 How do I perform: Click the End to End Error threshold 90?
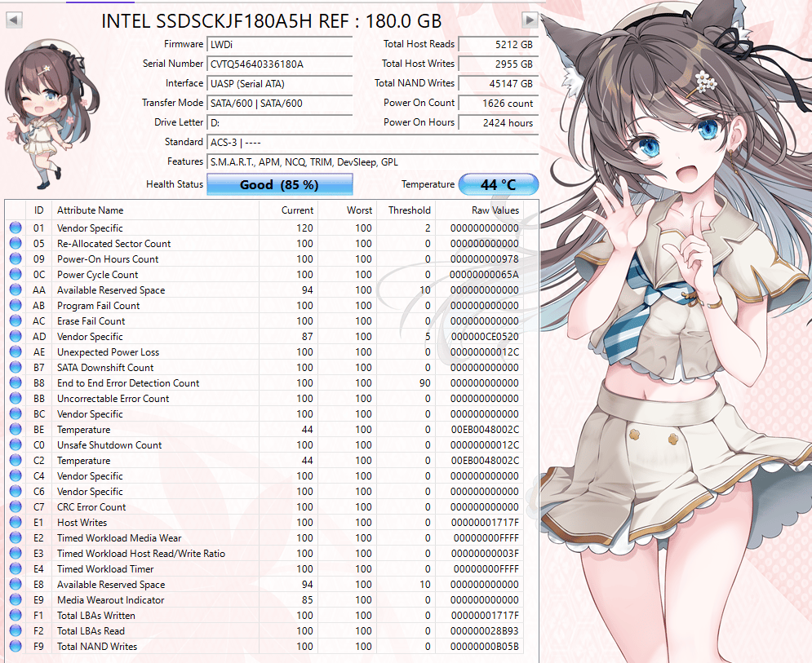(424, 383)
